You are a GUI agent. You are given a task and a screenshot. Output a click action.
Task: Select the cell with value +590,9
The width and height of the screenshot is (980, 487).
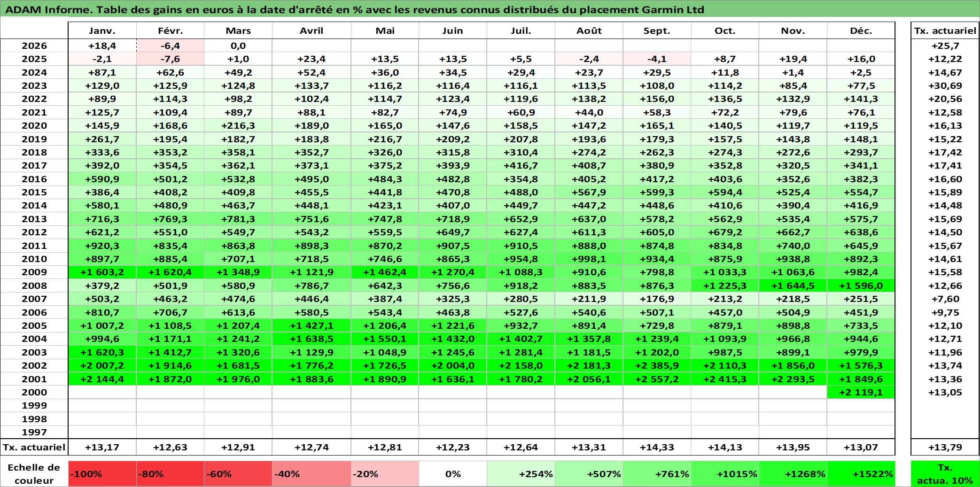pos(102,179)
